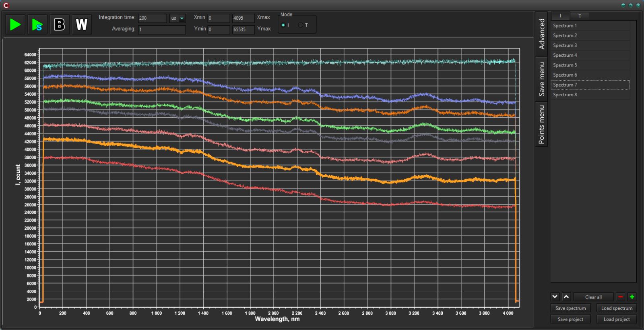The image size is (644, 330).
Task: Expand the Save menu side panel
Action: click(x=541, y=79)
